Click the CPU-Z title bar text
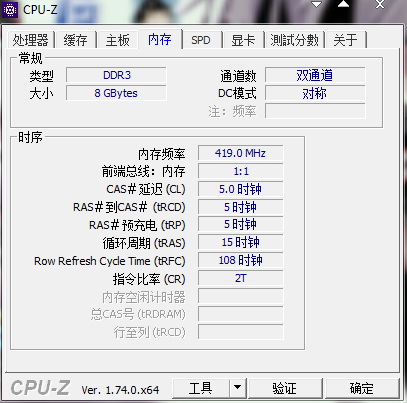The image size is (407, 403). pyautogui.click(x=40, y=10)
